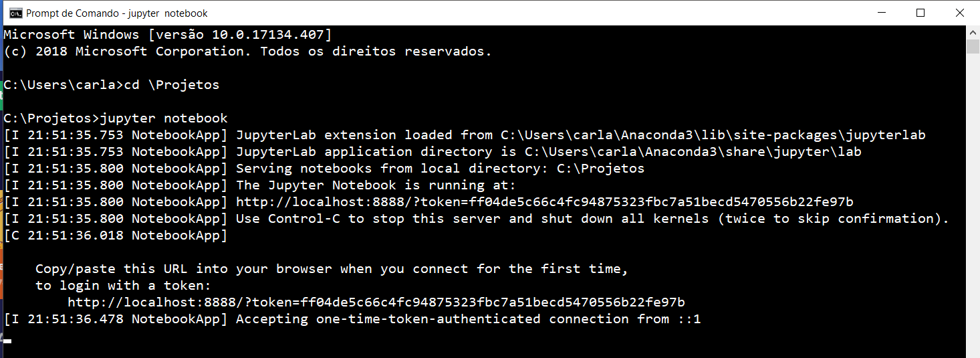The image size is (980, 358).
Task: Click the vertical scrollbar thumb
Action: 973,46
